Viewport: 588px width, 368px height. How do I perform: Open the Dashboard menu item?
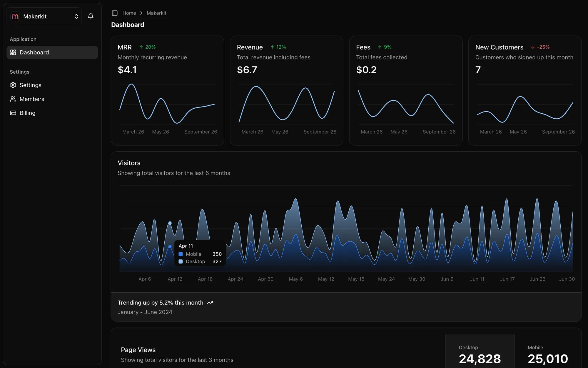tap(52, 52)
